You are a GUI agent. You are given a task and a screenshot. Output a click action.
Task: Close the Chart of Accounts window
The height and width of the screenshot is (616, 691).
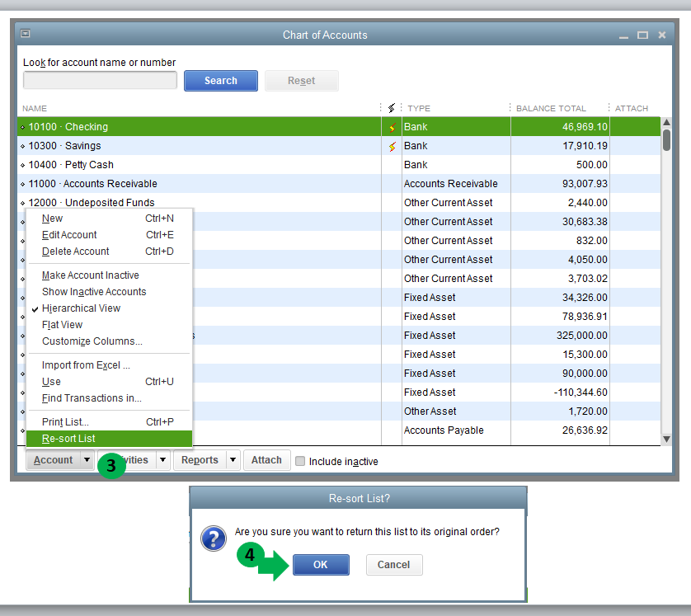(x=662, y=35)
